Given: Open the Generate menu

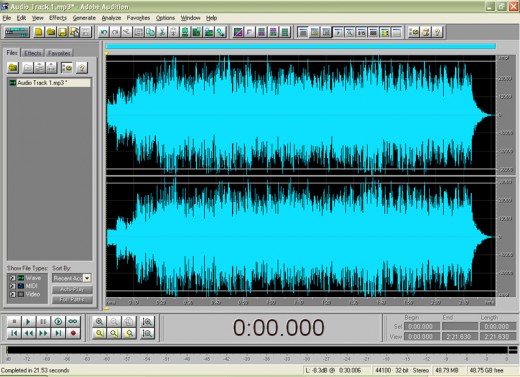Looking at the screenshot, I should [x=84, y=18].
